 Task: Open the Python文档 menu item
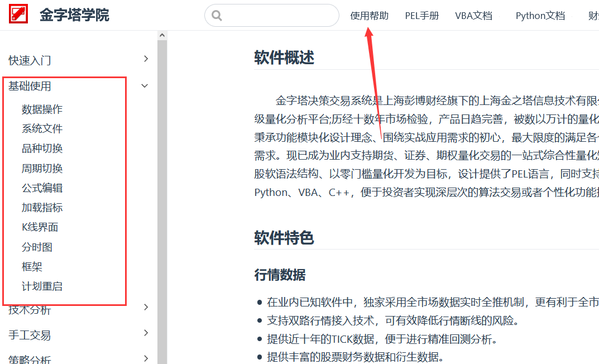(x=540, y=16)
